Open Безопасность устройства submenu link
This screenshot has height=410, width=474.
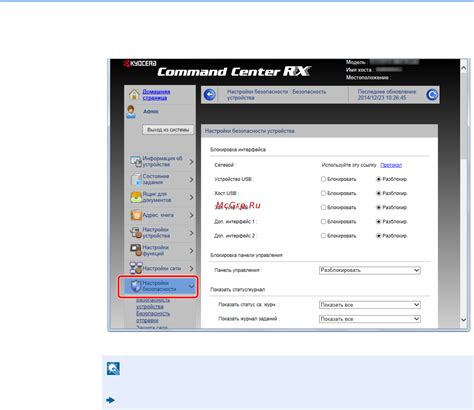[153, 303]
